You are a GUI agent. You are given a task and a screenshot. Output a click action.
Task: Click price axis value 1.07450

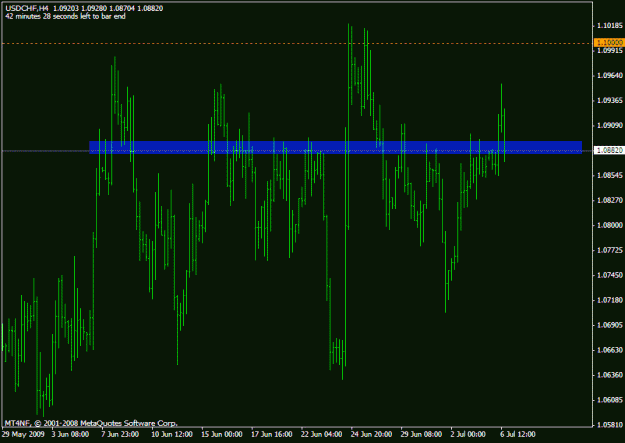point(609,275)
